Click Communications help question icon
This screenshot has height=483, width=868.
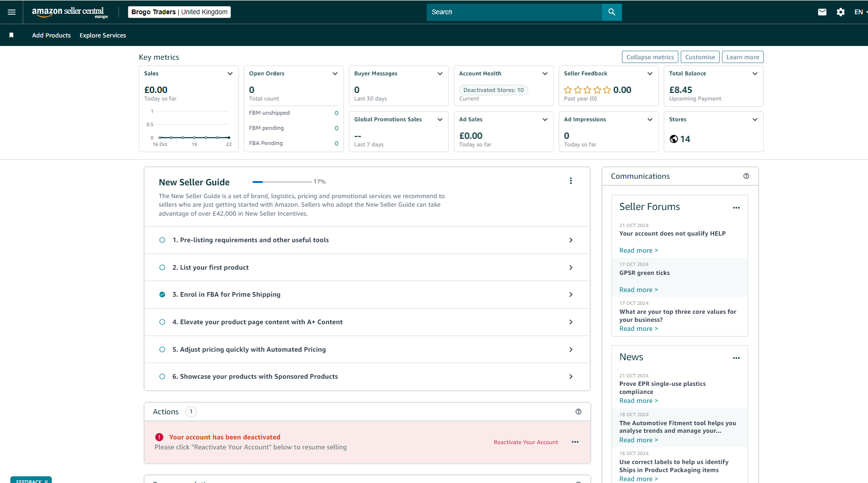(746, 176)
